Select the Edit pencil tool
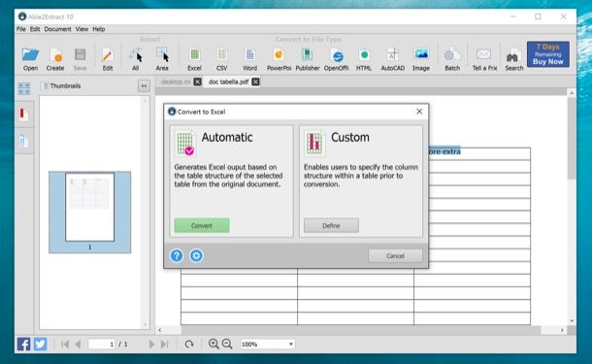 [108, 59]
